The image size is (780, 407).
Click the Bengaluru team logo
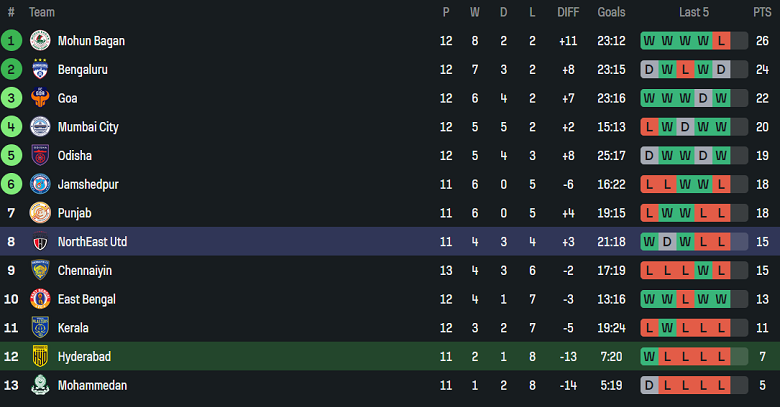coord(40,70)
